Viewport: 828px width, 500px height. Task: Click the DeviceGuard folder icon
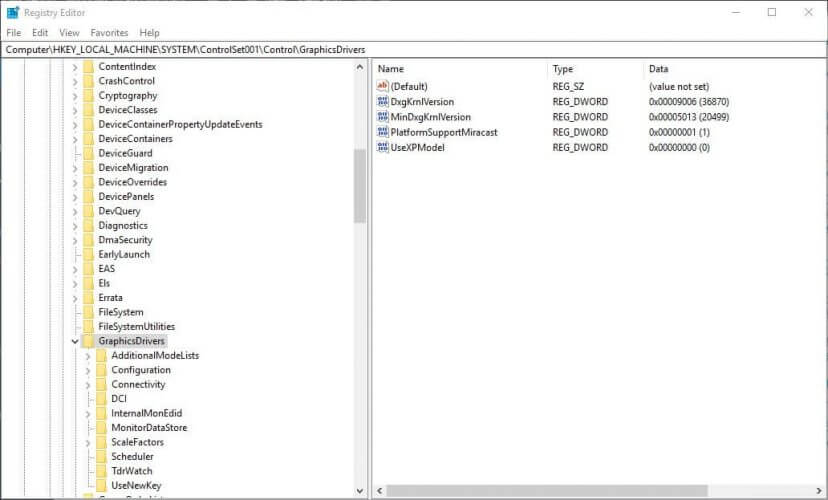tap(88, 153)
